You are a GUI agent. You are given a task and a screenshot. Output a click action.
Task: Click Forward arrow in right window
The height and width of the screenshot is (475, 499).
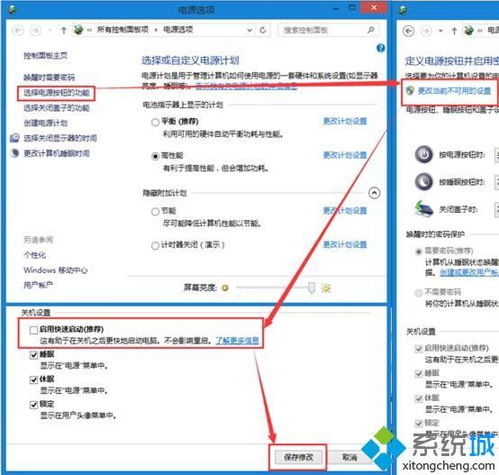(x=426, y=31)
